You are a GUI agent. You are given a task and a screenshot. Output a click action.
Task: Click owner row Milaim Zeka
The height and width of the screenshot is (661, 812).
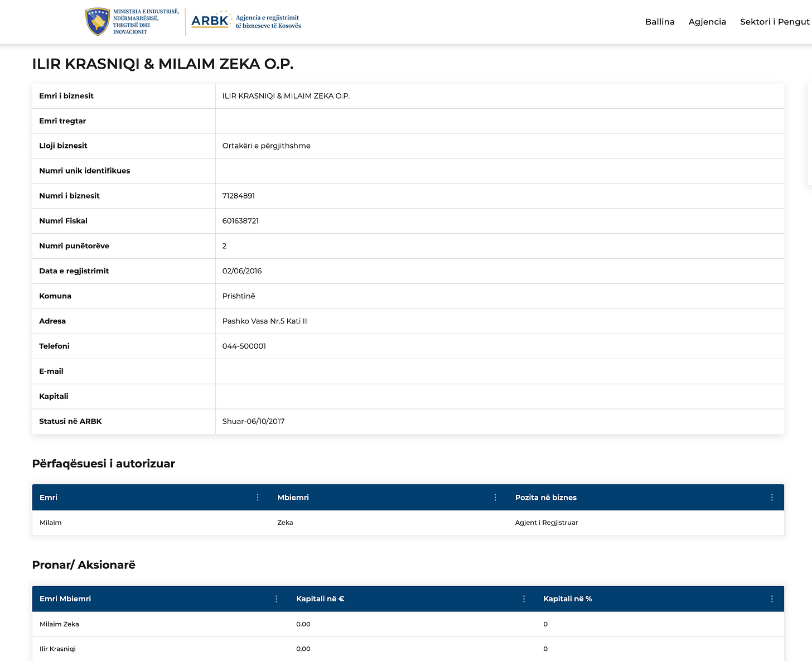[x=59, y=624]
